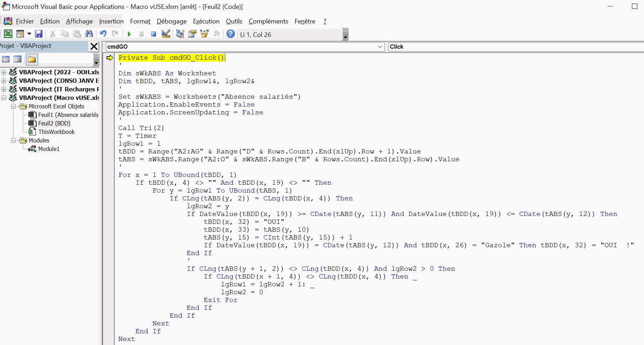Run the macro with the green play button
This screenshot has height=345, width=644.
[129, 34]
